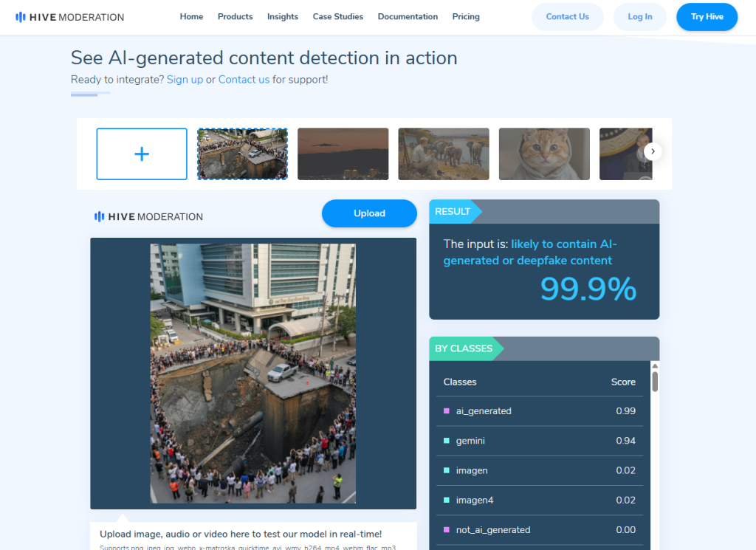Image resolution: width=756 pixels, height=550 pixels.
Task: Show next sample thumbnails with arrow
Action: [653, 151]
